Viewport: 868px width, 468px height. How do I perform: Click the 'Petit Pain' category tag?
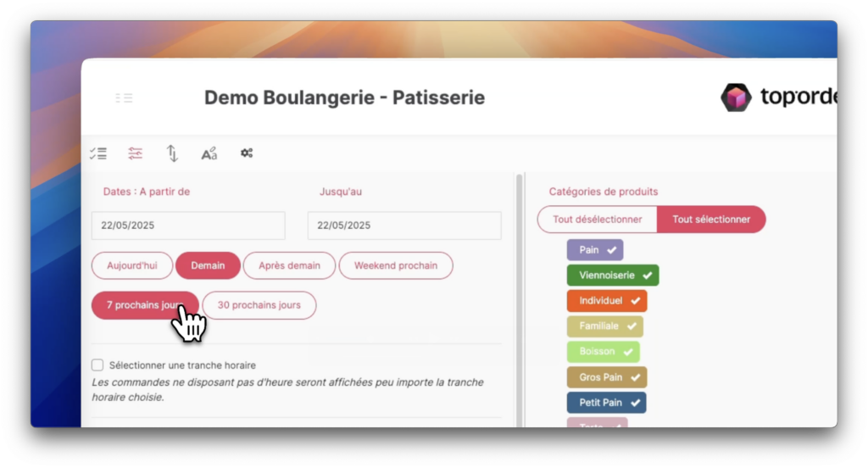pos(606,403)
